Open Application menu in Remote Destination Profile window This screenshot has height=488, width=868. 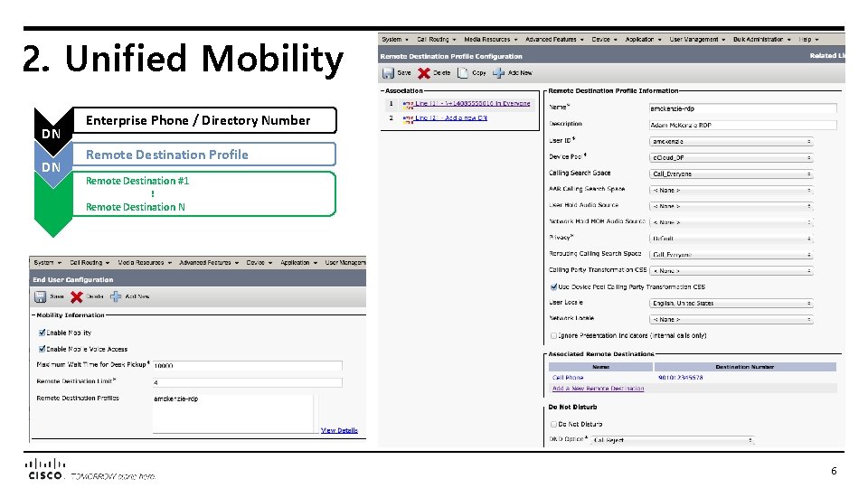pos(643,40)
